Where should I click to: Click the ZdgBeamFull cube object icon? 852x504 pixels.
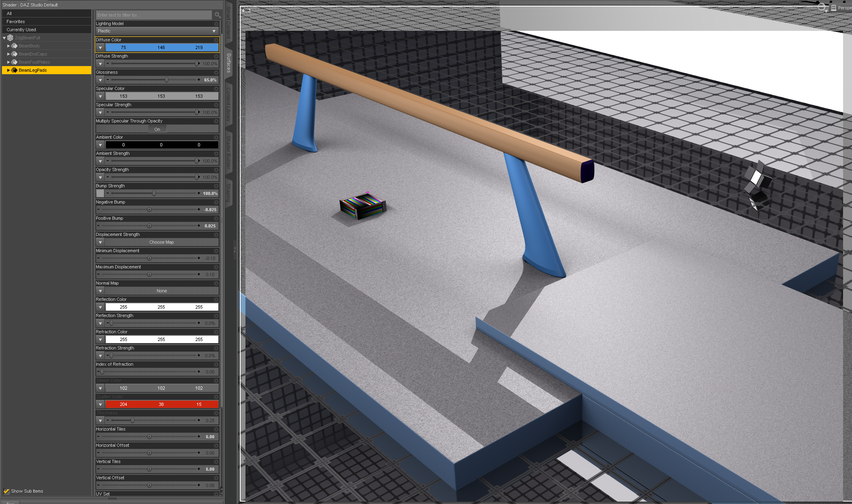[11, 38]
